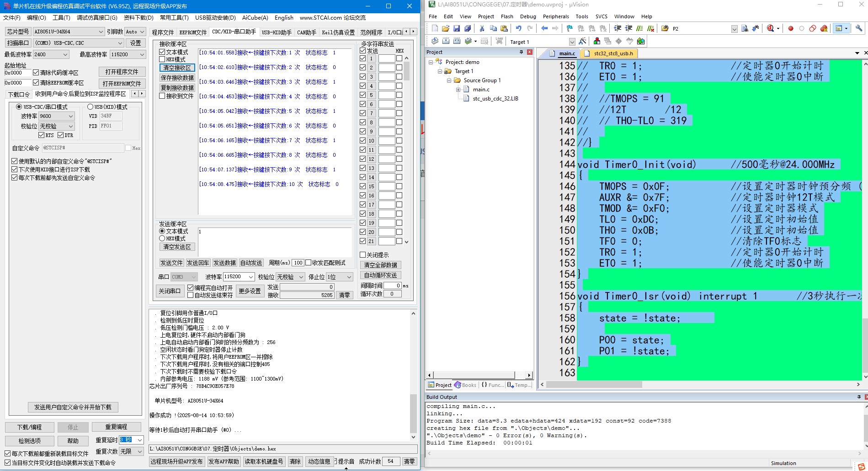This screenshot has height=471, width=868.
Task: Expand the main.c node in project tree
Action: pyautogui.click(x=458, y=90)
